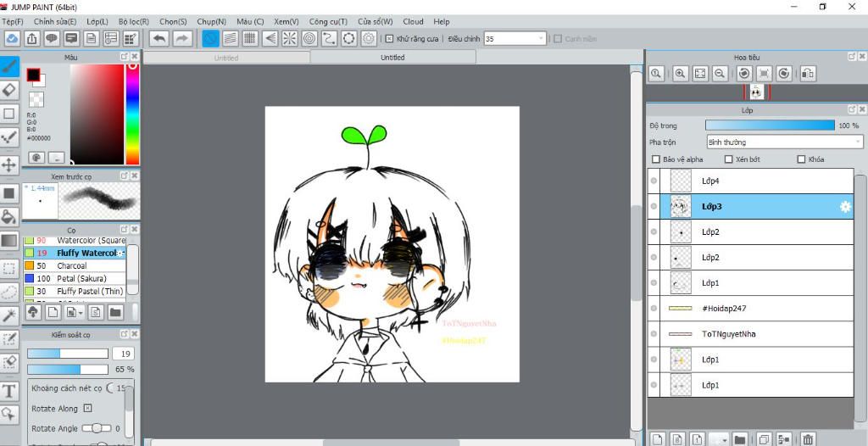868x446 pixels.
Task: Delete layer using trash icon
Action: click(x=808, y=440)
